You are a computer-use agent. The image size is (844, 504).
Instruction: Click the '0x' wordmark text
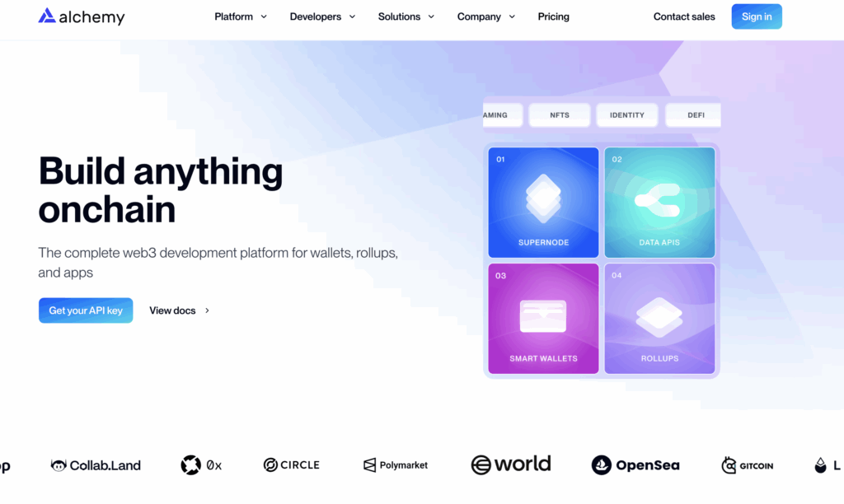click(x=213, y=465)
